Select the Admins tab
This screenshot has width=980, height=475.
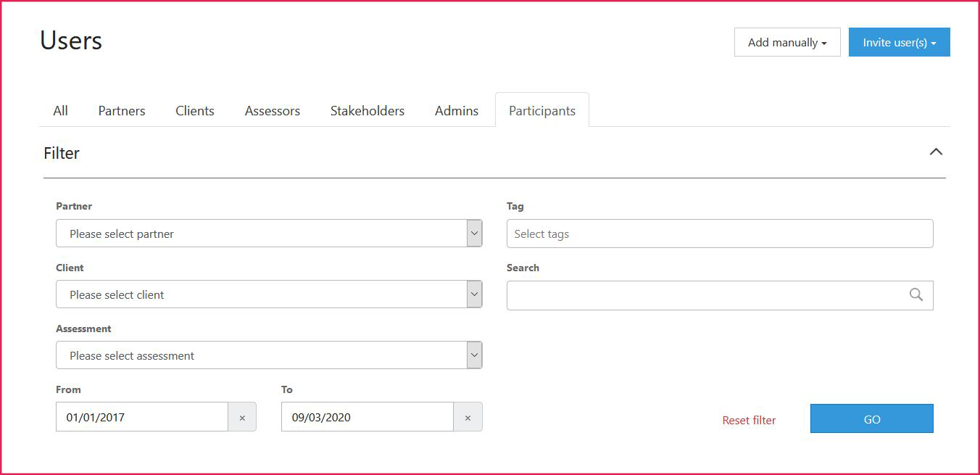[x=456, y=110]
